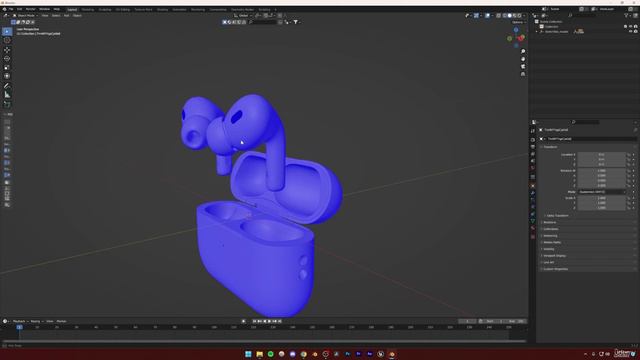Toggle the Location X lock icon
Screen dimensions: 640x360
point(629,155)
